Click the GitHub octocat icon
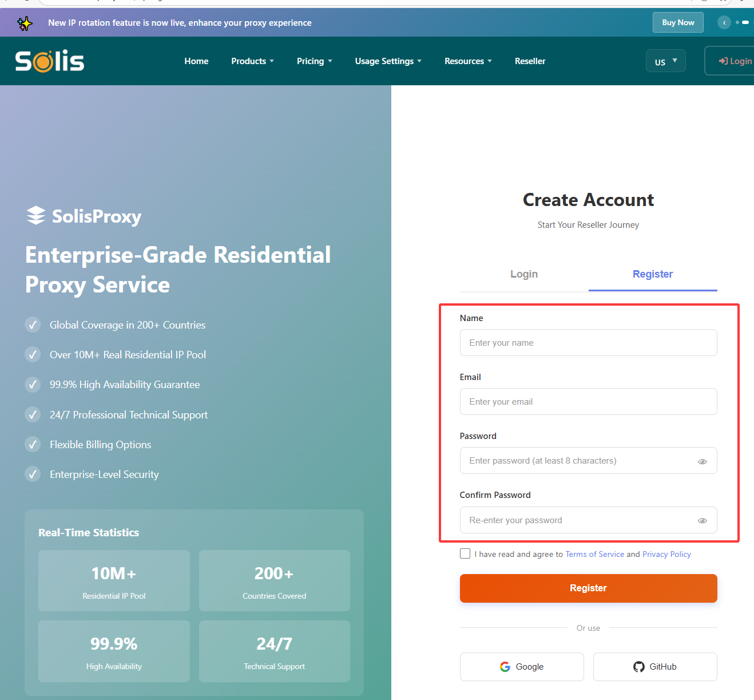754x700 pixels. point(639,667)
